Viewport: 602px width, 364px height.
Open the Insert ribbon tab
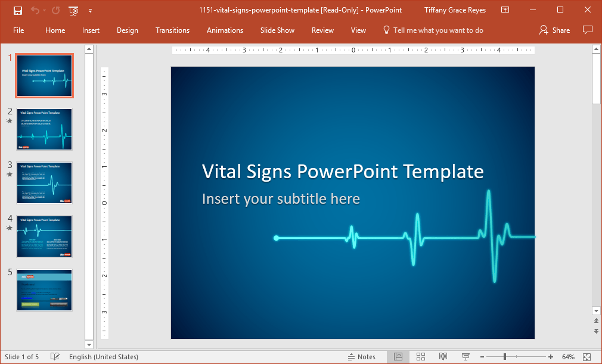pyautogui.click(x=91, y=30)
